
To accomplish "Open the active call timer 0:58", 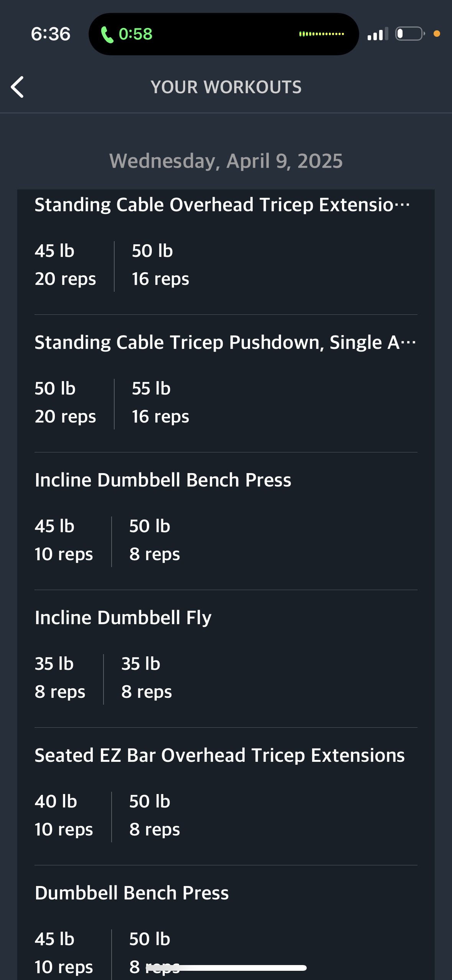I will tap(135, 34).
